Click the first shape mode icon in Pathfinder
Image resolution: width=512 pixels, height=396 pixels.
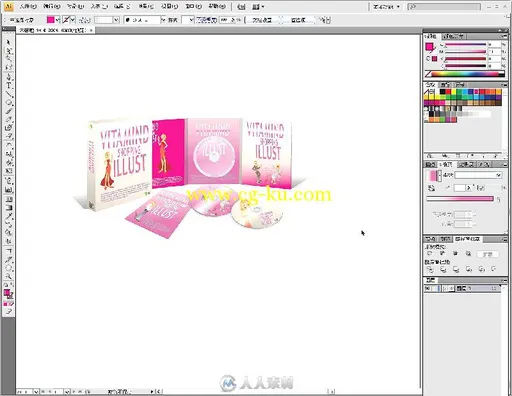coord(430,254)
